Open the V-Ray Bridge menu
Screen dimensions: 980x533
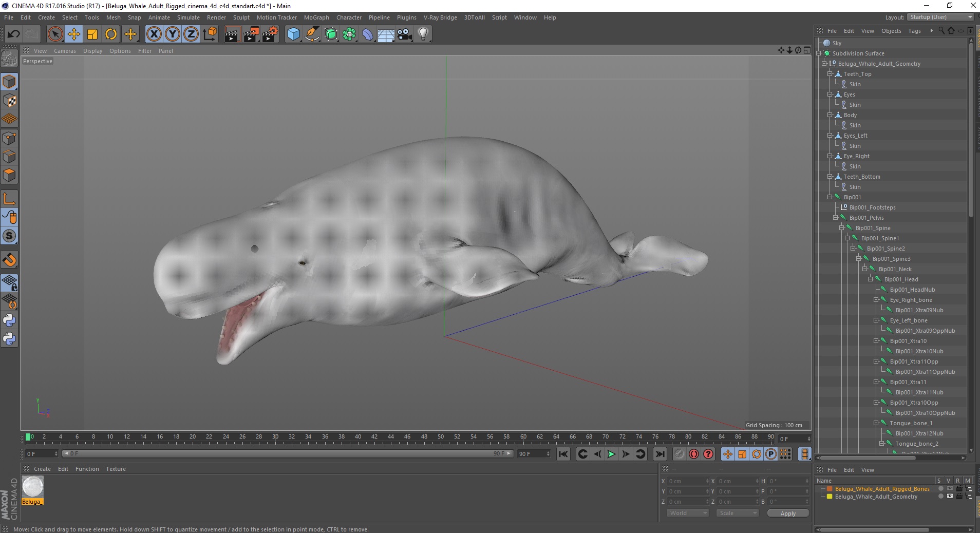coord(440,17)
